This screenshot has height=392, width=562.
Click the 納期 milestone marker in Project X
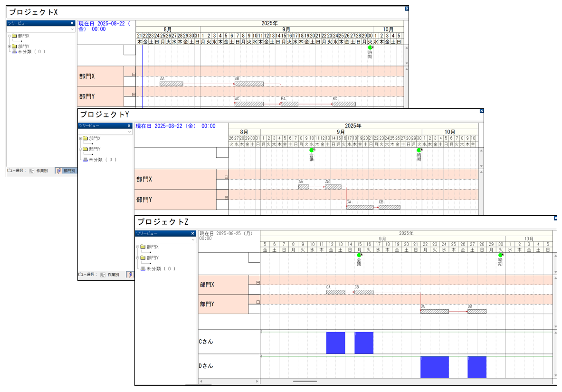click(370, 48)
